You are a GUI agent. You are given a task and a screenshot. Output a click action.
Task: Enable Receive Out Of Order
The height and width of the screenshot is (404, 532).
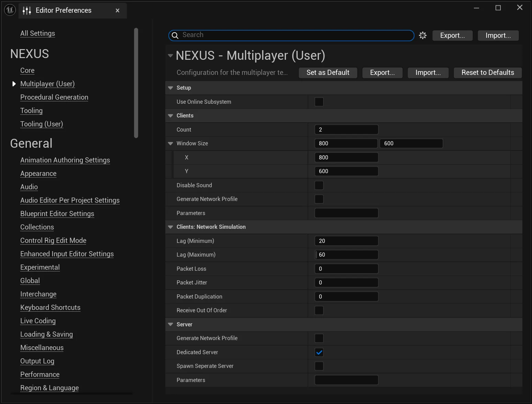pyautogui.click(x=319, y=310)
